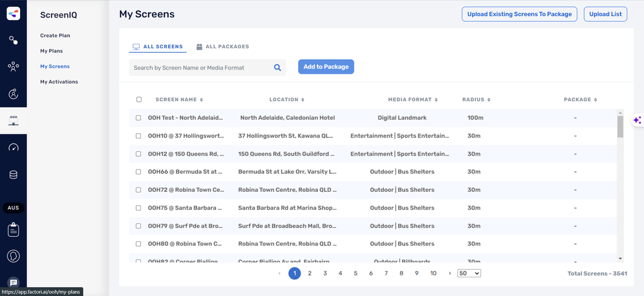Check the OOH66 @ Bermuda St row

click(138, 172)
